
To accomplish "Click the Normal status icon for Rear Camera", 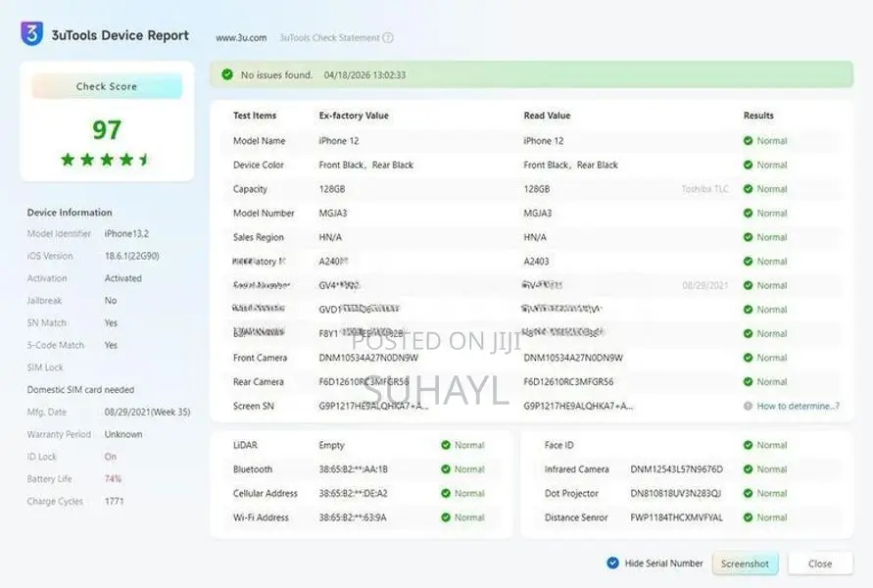I will (x=748, y=382).
